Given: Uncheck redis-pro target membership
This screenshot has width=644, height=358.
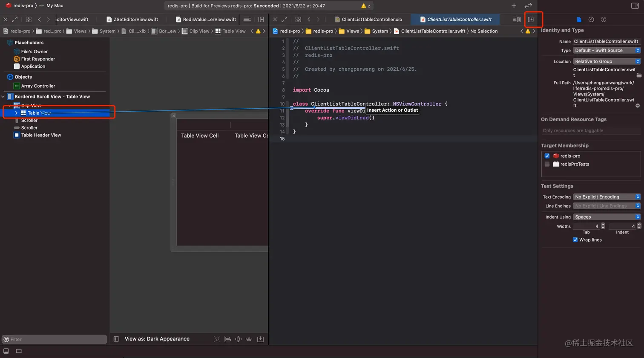Looking at the screenshot, I should tap(547, 156).
